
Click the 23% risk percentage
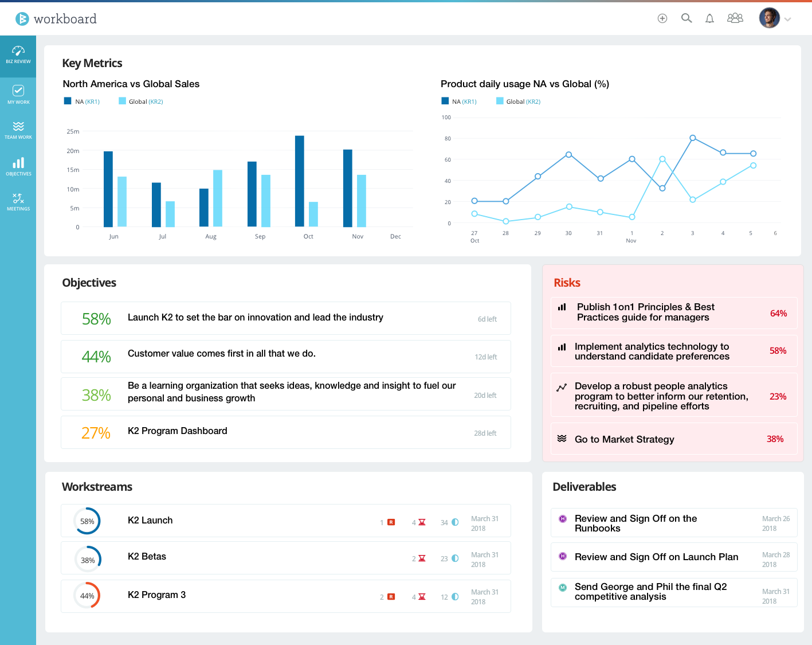tap(778, 397)
